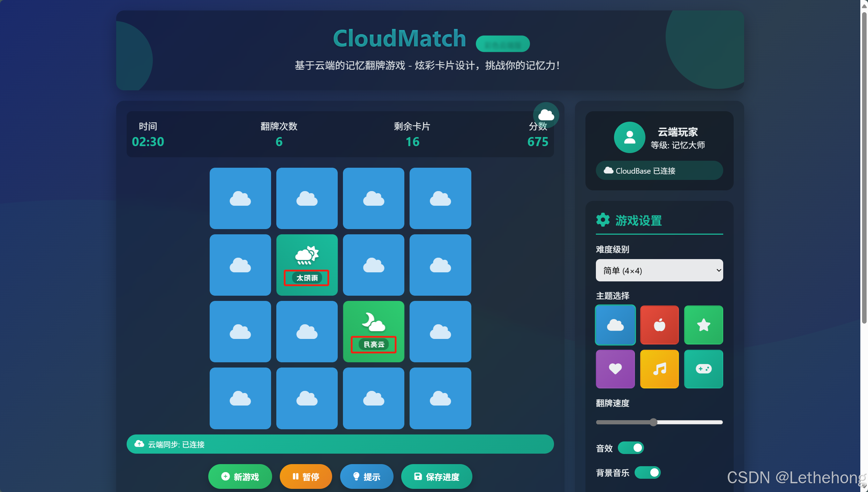The width and height of the screenshot is (868, 492).
Task: Open the difficulty level dropdown
Action: pyautogui.click(x=659, y=270)
